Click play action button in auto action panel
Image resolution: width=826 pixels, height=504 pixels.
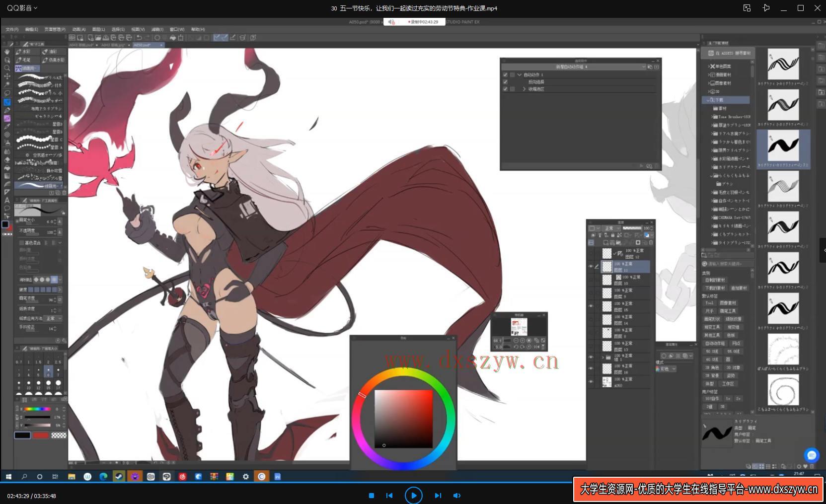pyautogui.click(x=641, y=166)
